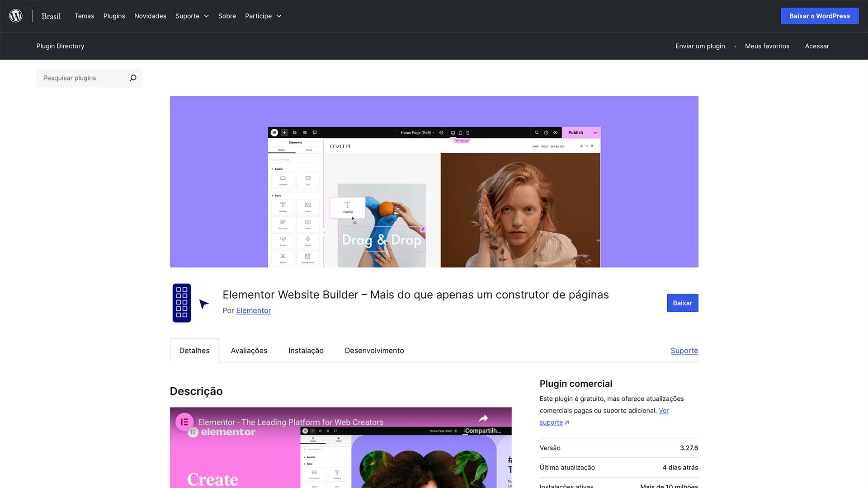This screenshot has height=488, width=868.
Task: Expand the Participe menu chevron
Action: 279,16
